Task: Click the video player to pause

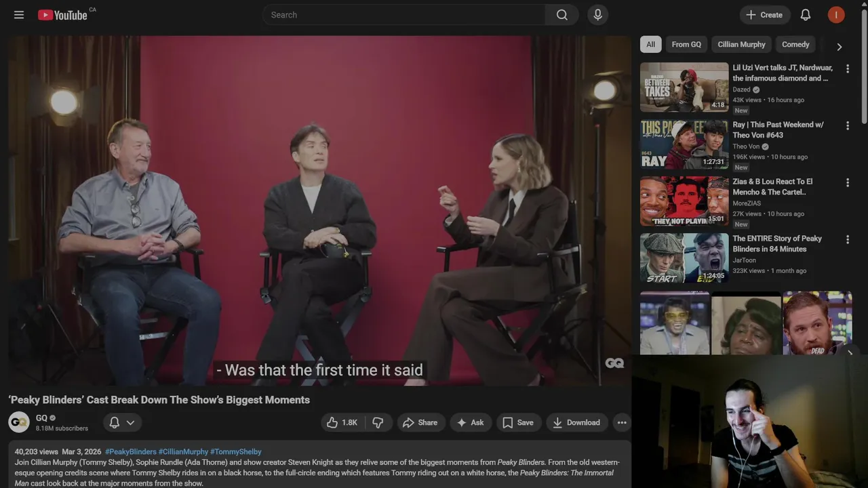Action: click(x=319, y=210)
